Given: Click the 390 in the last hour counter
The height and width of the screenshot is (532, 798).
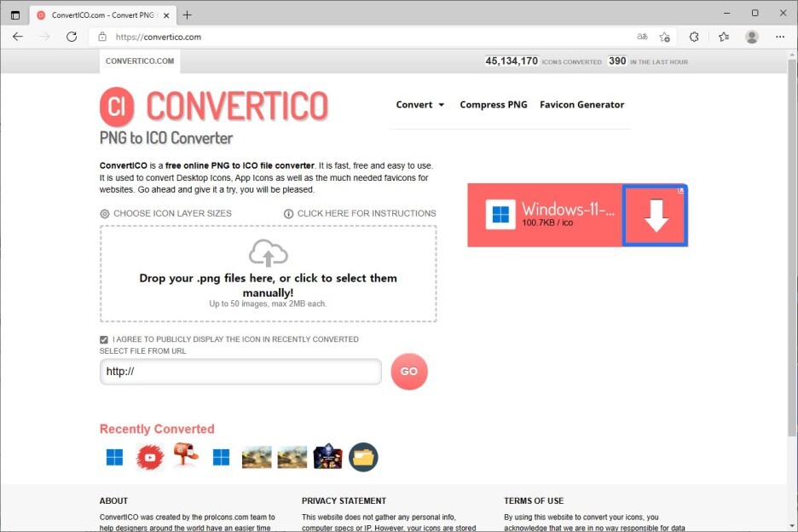Looking at the screenshot, I should click(617, 61).
